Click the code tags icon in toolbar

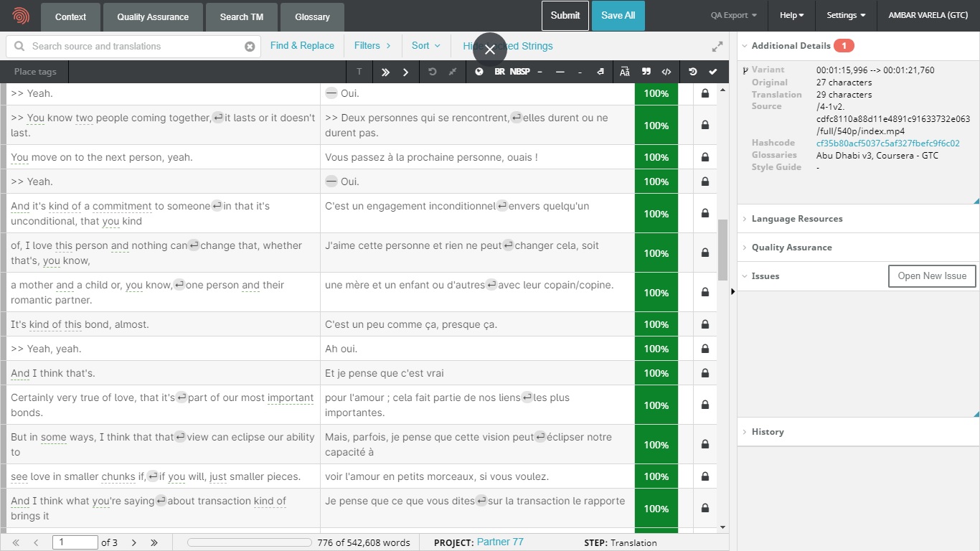click(x=666, y=72)
